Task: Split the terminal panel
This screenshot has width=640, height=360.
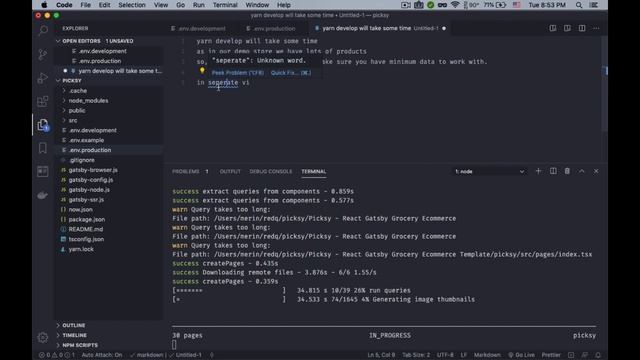Action: point(553,171)
